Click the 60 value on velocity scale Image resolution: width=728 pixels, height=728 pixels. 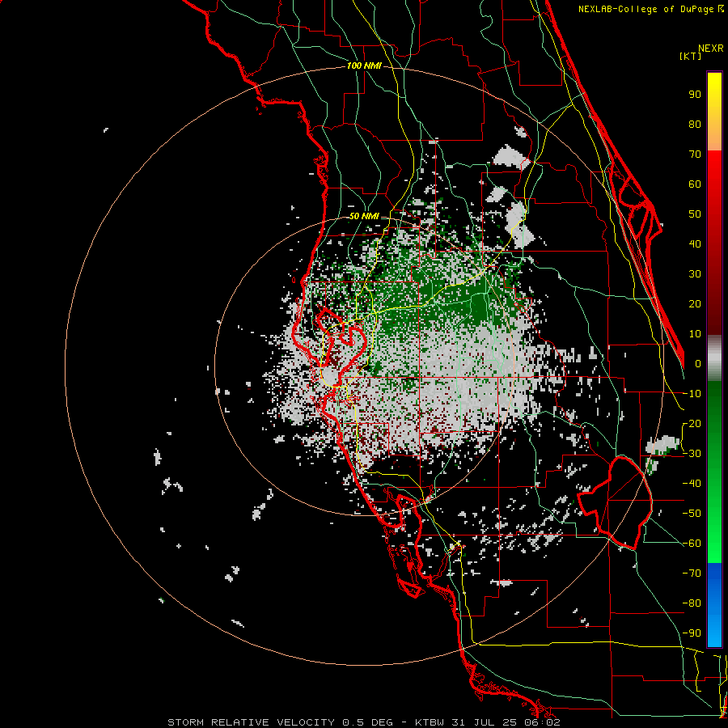click(695, 184)
